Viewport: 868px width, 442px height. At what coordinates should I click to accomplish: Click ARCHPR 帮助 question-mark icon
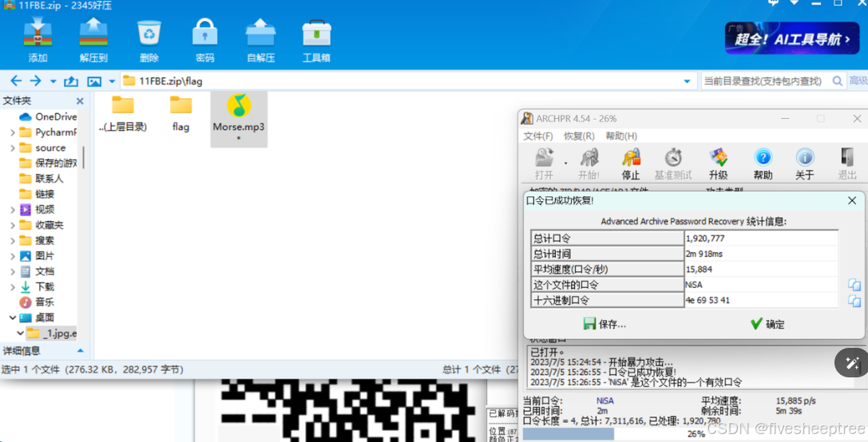(763, 164)
